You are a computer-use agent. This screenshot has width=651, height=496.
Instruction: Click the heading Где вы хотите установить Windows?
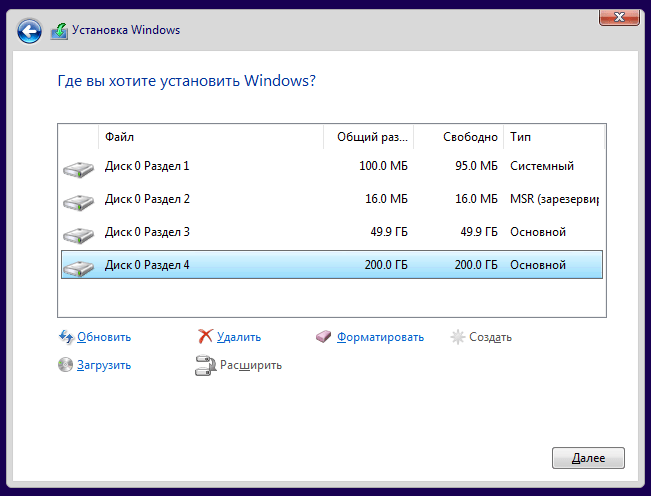[186, 81]
